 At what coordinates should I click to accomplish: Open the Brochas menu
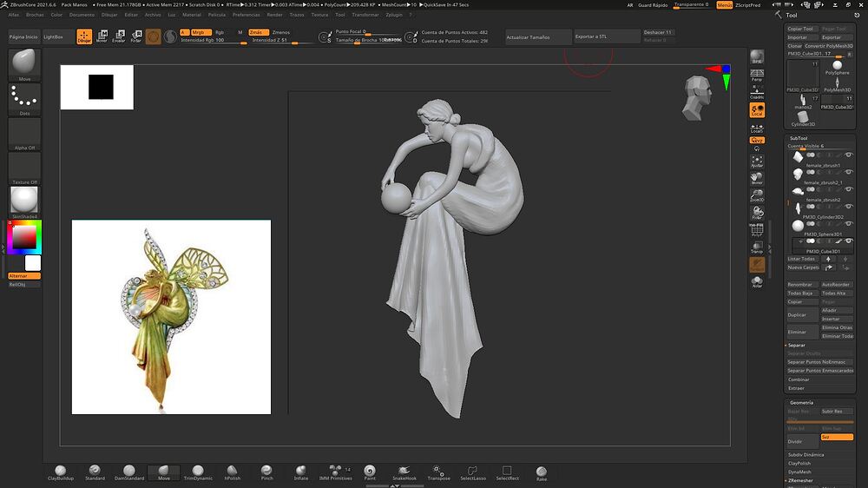[x=35, y=15]
